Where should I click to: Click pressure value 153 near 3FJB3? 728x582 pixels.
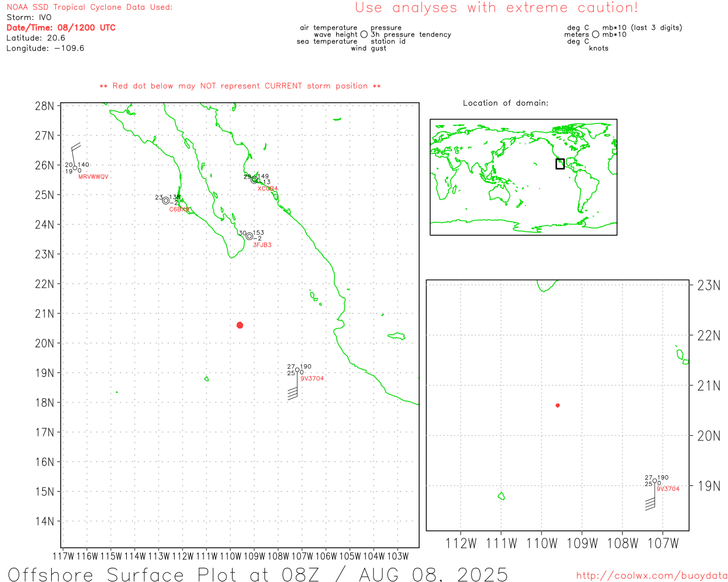(x=258, y=233)
